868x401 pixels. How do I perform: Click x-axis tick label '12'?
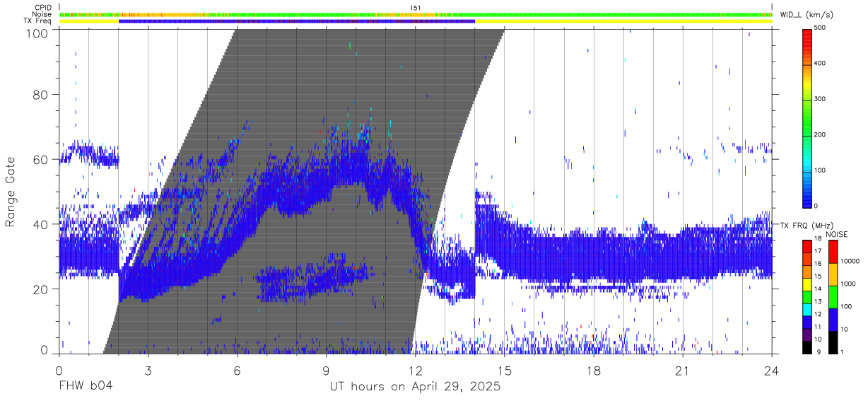pos(416,371)
